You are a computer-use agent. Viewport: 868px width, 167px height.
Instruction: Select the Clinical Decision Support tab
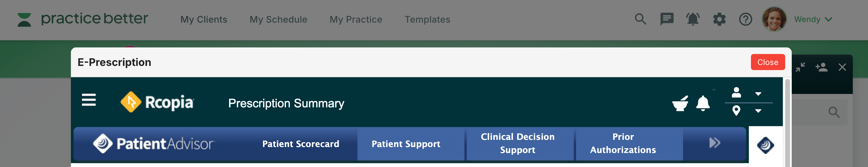517,143
